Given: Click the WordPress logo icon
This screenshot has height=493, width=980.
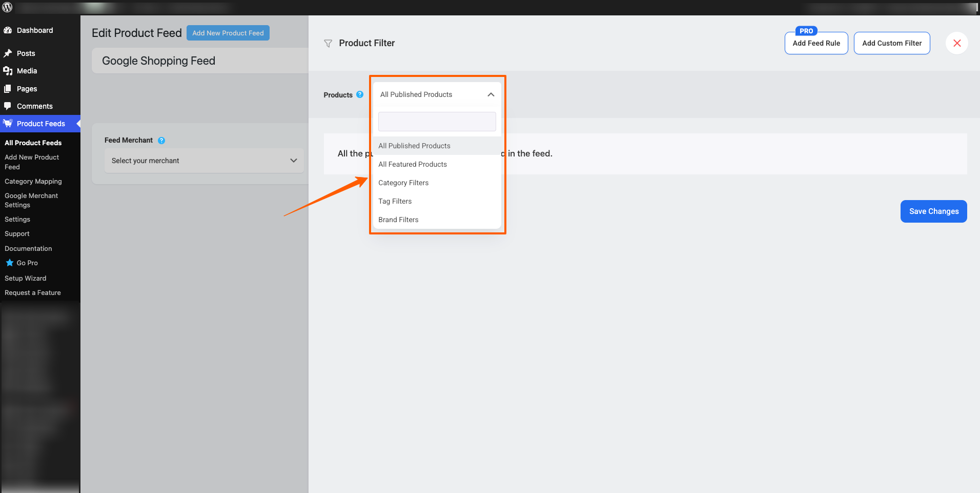Looking at the screenshot, I should 8,7.
